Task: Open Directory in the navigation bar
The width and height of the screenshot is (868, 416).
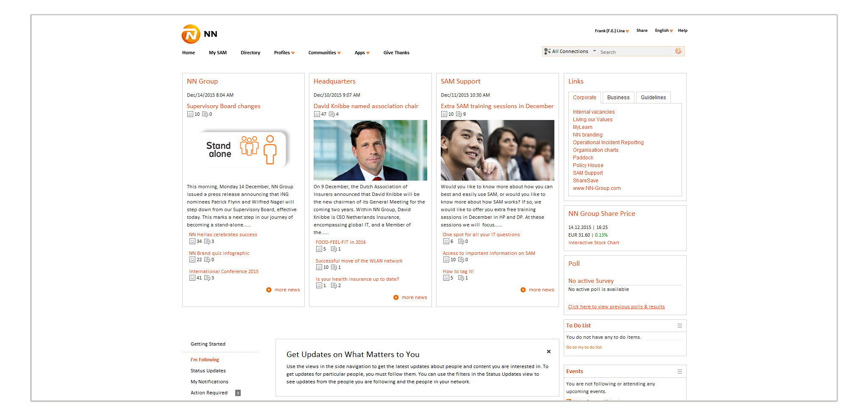Action: click(x=250, y=53)
